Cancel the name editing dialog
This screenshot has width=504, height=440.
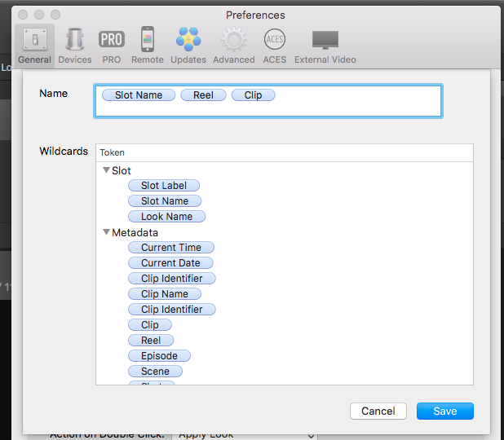click(378, 411)
